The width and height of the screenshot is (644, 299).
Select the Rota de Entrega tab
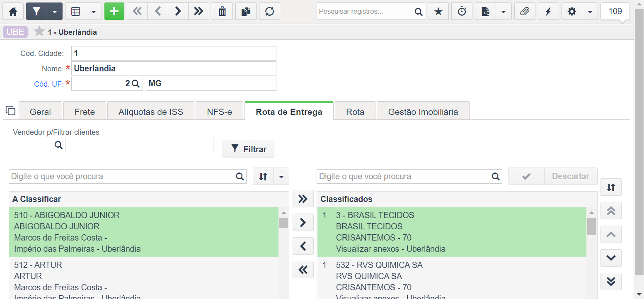289,112
